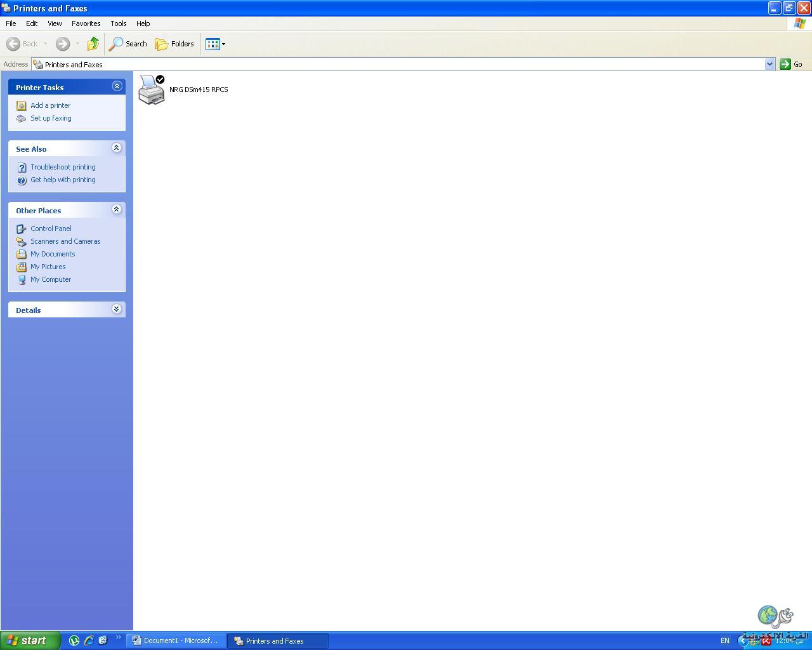This screenshot has width=812, height=650.
Task: Click the Search toolbar button
Action: 128,44
